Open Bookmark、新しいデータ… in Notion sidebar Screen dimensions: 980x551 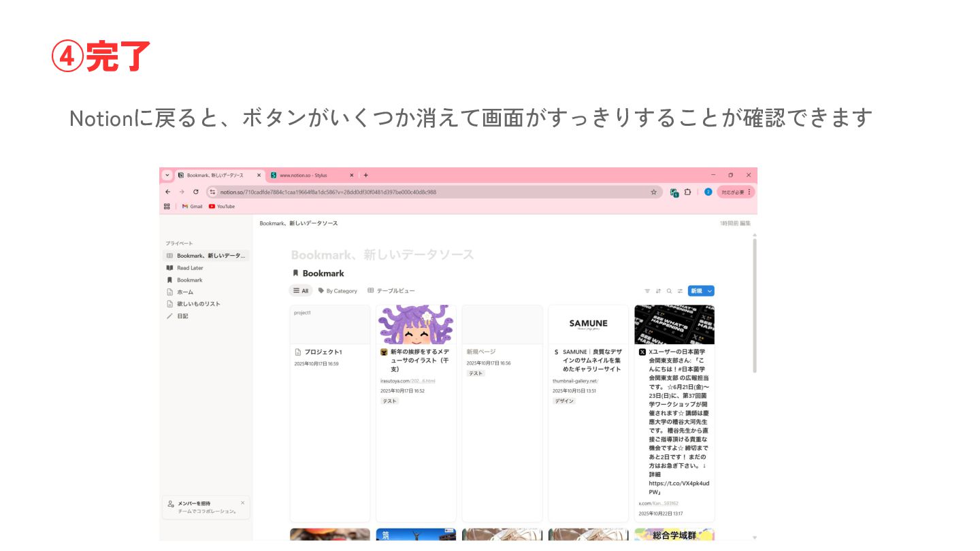(206, 256)
